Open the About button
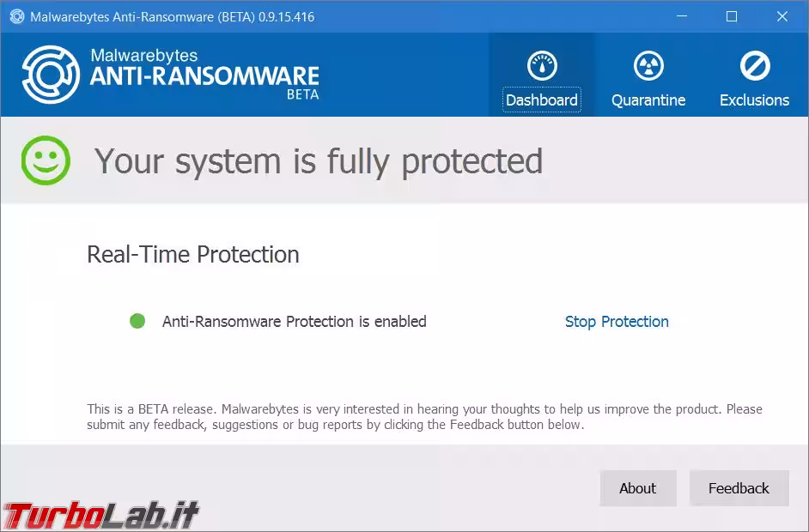The width and height of the screenshot is (809, 532). pos(638,488)
